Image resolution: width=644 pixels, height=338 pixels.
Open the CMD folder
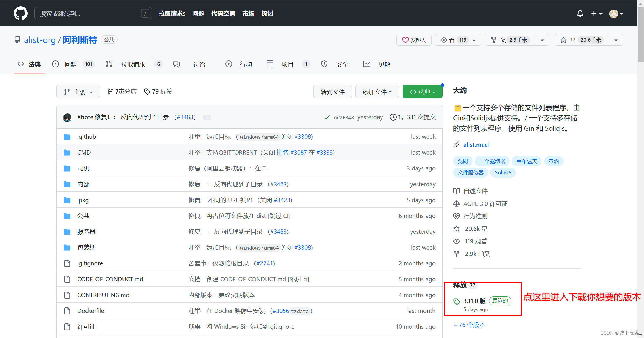pyautogui.click(x=84, y=152)
